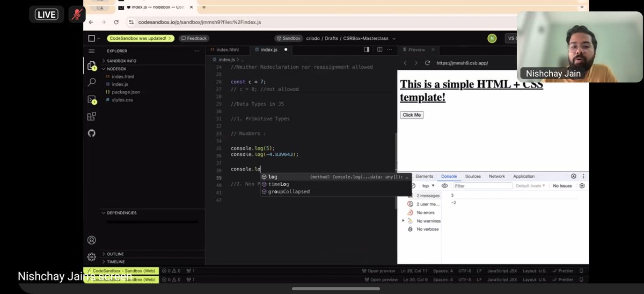644x294 pixels.
Task: Open console settings gear beside No Issues
Action: (582, 186)
